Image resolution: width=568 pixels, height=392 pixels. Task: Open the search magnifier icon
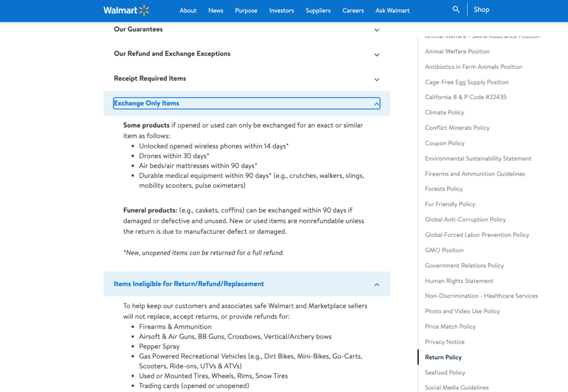(455, 9)
